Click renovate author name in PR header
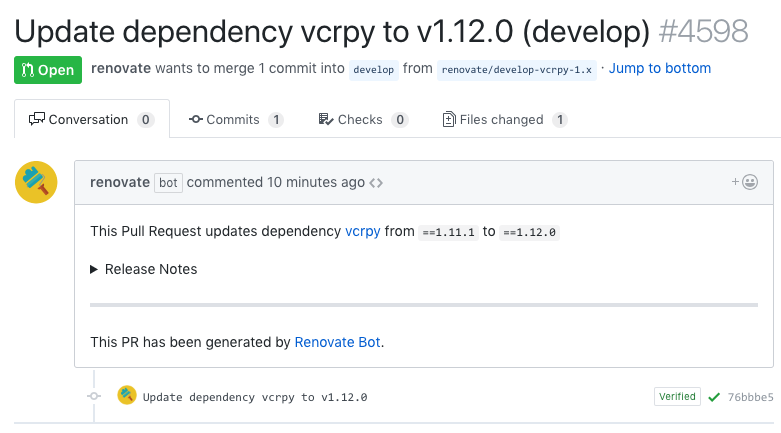 pyautogui.click(x=121, y=68)
